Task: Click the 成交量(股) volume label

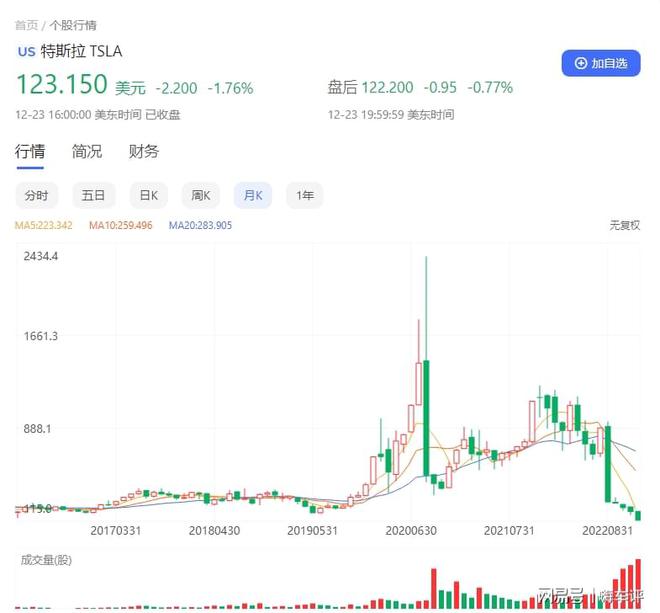Action: 46,560
